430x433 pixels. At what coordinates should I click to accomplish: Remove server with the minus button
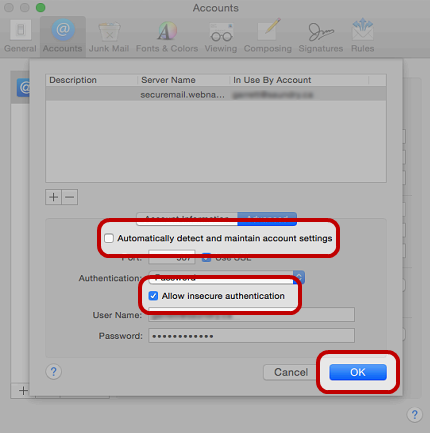[x=70, y=197]
